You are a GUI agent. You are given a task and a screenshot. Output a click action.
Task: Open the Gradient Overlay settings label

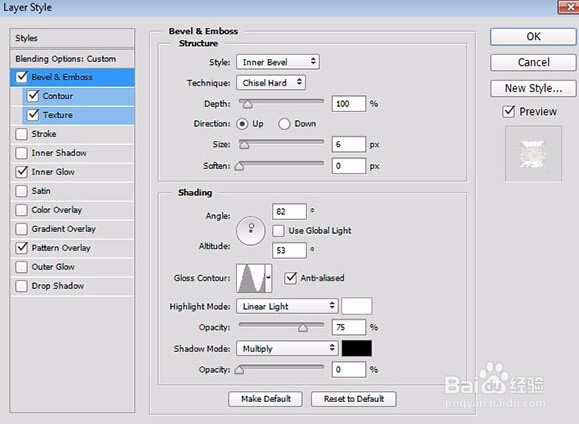64,229
